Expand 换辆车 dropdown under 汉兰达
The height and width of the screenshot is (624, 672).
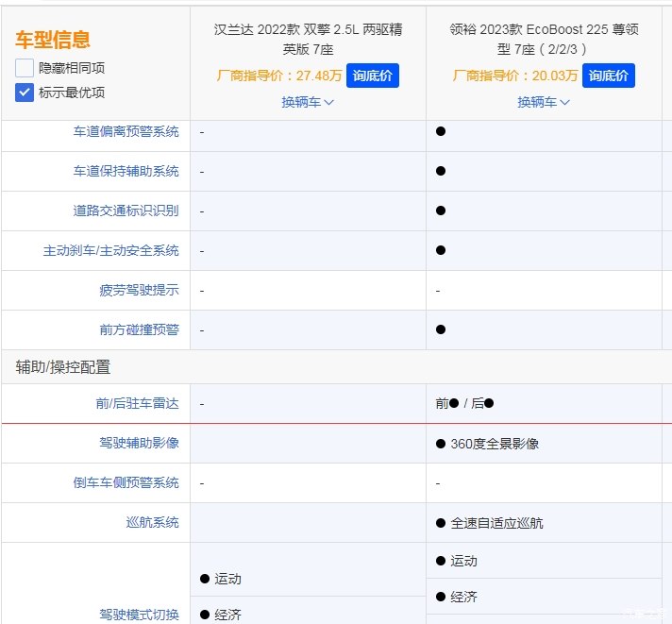[308, 102]
